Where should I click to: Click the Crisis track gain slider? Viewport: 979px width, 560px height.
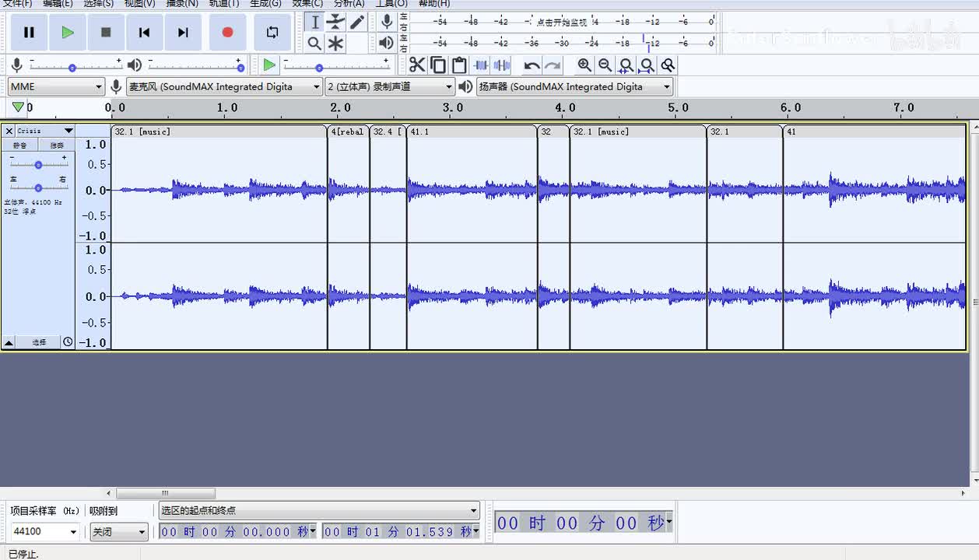click(x=38, y=164)
